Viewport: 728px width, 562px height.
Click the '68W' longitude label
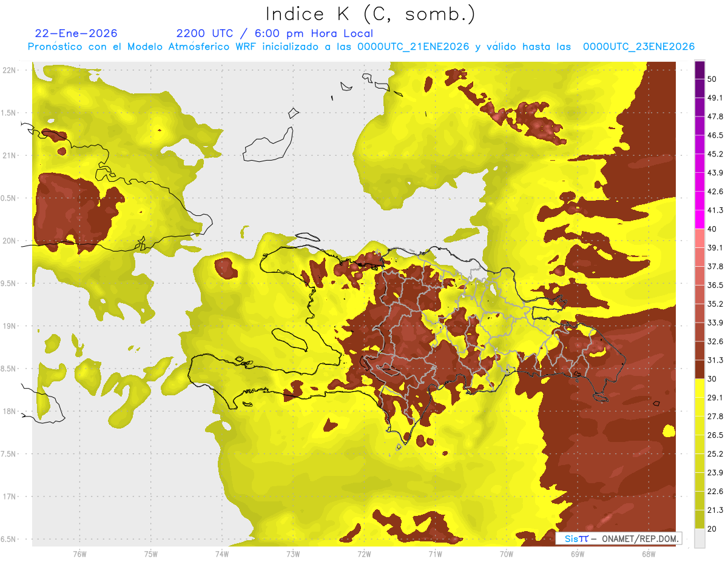point(649,554)
